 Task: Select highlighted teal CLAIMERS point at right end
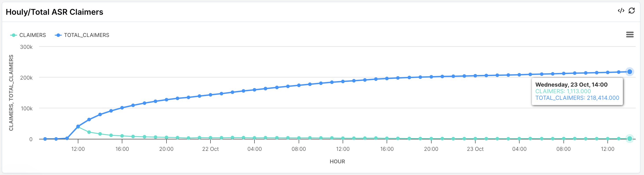click(x=629, y=139)
